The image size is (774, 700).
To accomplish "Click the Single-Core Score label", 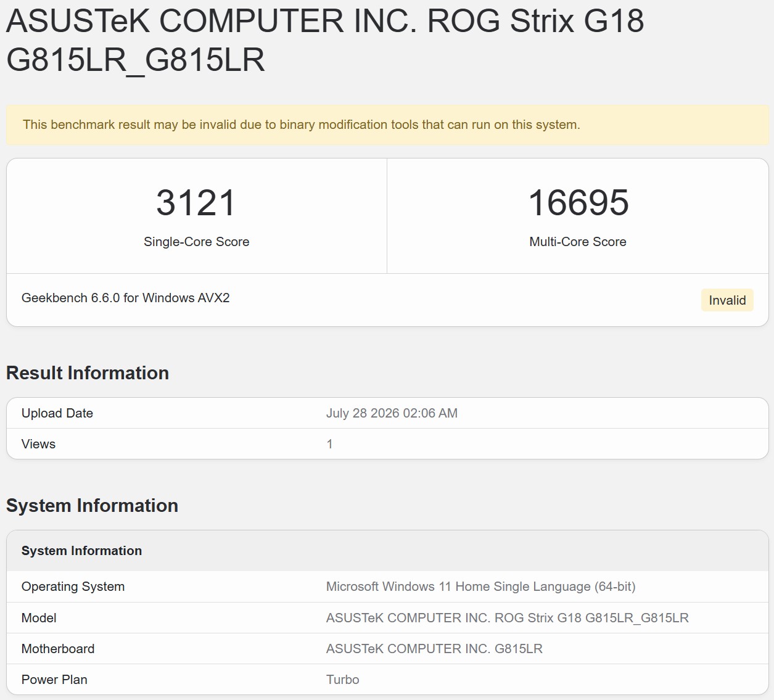I will point(196,242).
